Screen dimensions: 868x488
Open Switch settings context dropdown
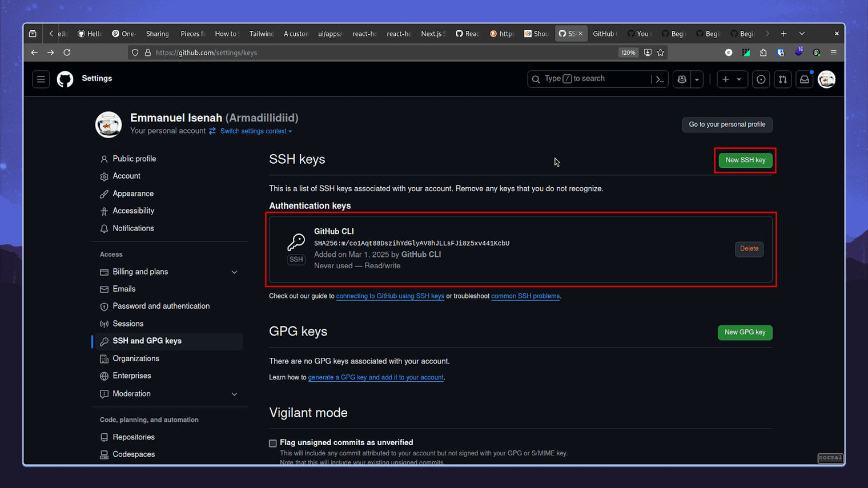pyautogui.click(x=256, y=131)
